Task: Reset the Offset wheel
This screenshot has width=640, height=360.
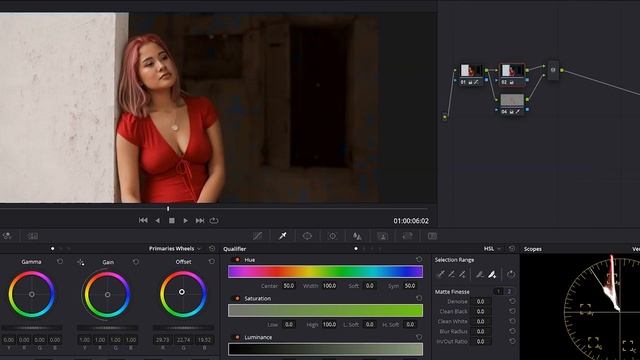Action: click(211, 262)
